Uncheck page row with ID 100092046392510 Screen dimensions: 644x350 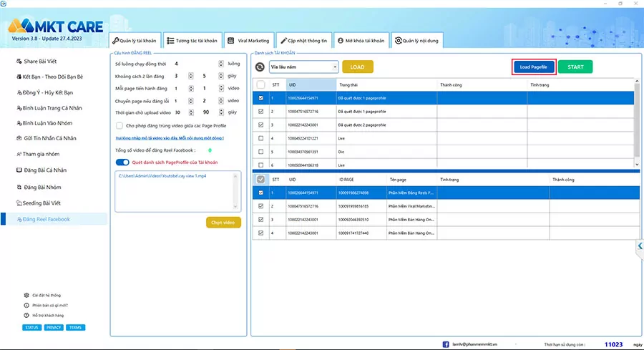point(260,219)
